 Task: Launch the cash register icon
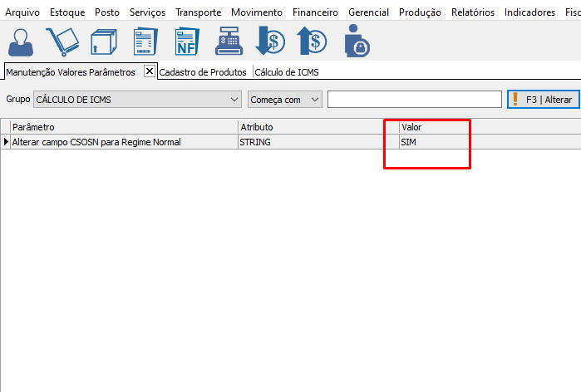point(228,42)
